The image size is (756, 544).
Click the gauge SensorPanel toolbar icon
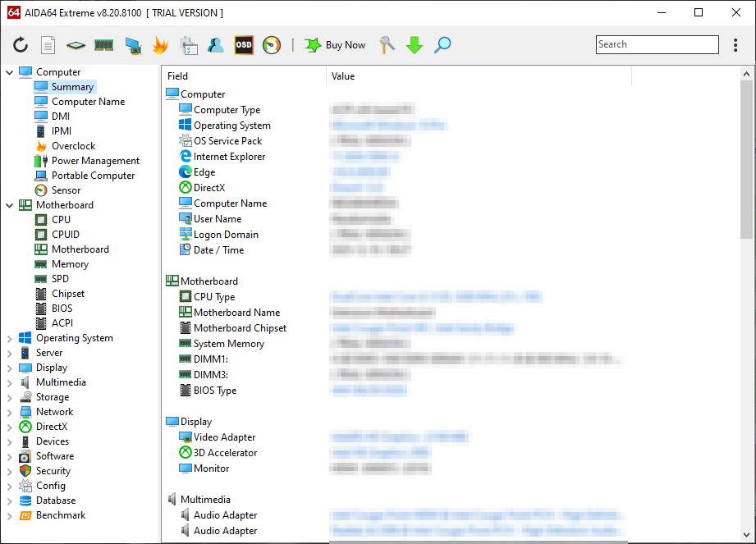pyautogui.click(x=272, y=45)
